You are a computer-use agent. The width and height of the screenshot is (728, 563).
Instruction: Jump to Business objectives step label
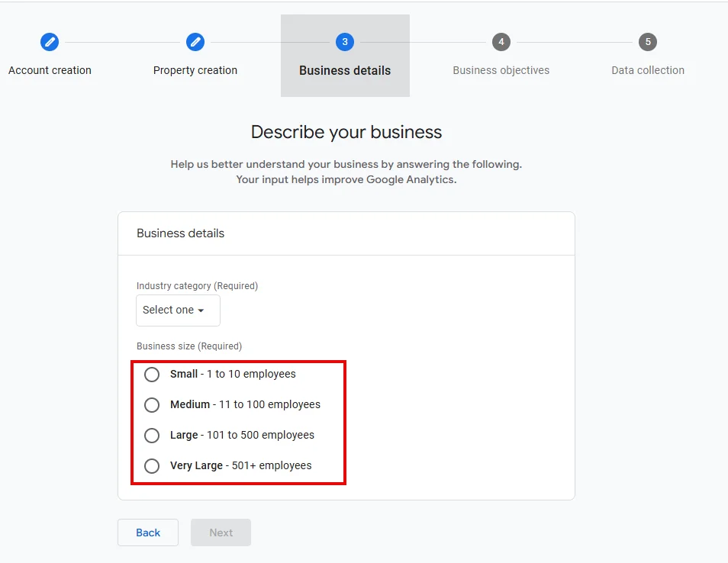tap(501, 70)
